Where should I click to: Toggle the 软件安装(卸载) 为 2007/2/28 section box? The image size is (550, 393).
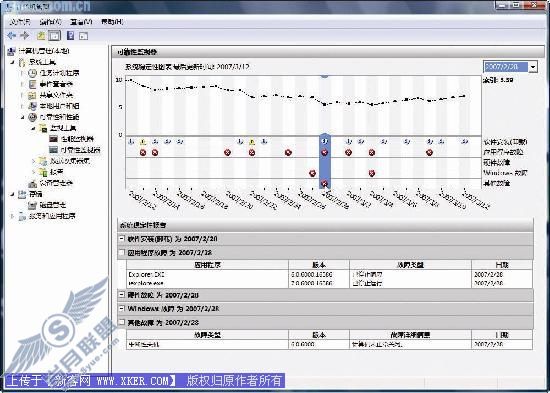click(121, 238)
